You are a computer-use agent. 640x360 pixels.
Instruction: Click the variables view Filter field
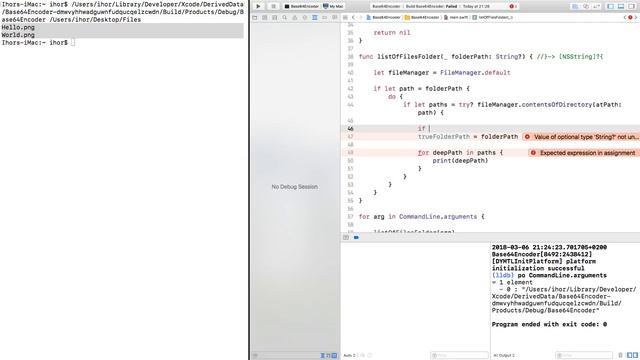459,356
